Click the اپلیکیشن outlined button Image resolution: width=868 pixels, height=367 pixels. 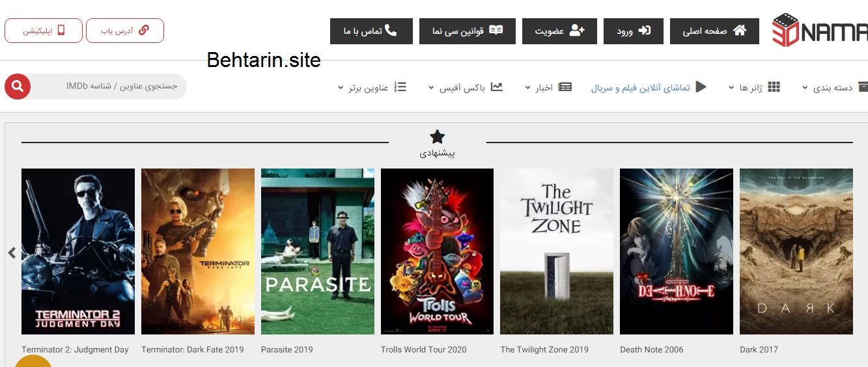coord(44,31)
